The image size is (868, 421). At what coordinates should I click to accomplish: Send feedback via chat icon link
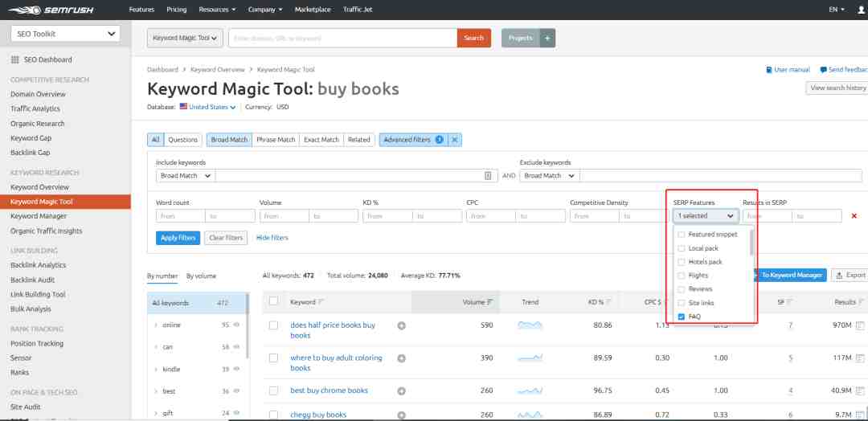click(x=844, y=70)
